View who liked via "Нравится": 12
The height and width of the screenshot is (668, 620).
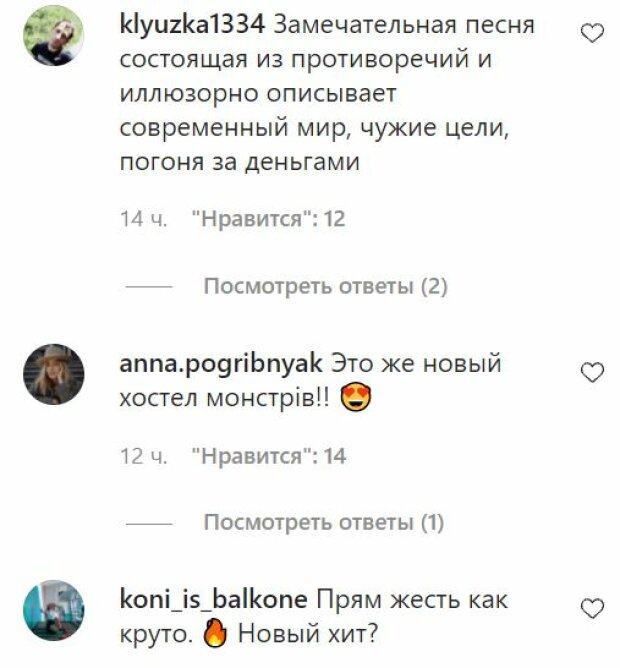click(x=268, y=219)
